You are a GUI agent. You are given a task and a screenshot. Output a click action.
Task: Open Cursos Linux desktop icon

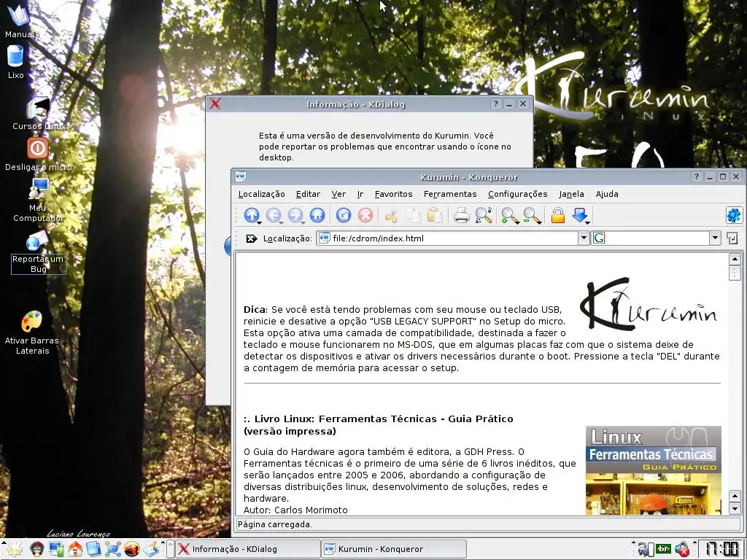click(x=39, y=113)
